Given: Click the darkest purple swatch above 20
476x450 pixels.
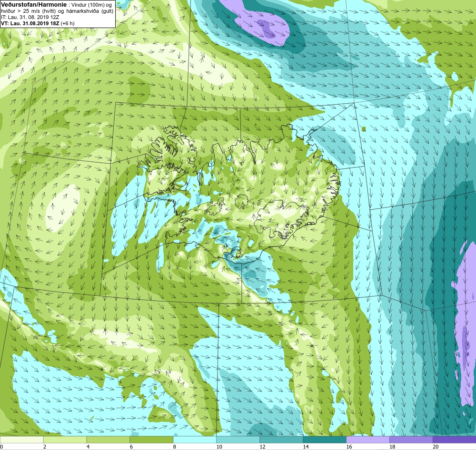Looking at the screenshot, I should [x=455, y=440].
